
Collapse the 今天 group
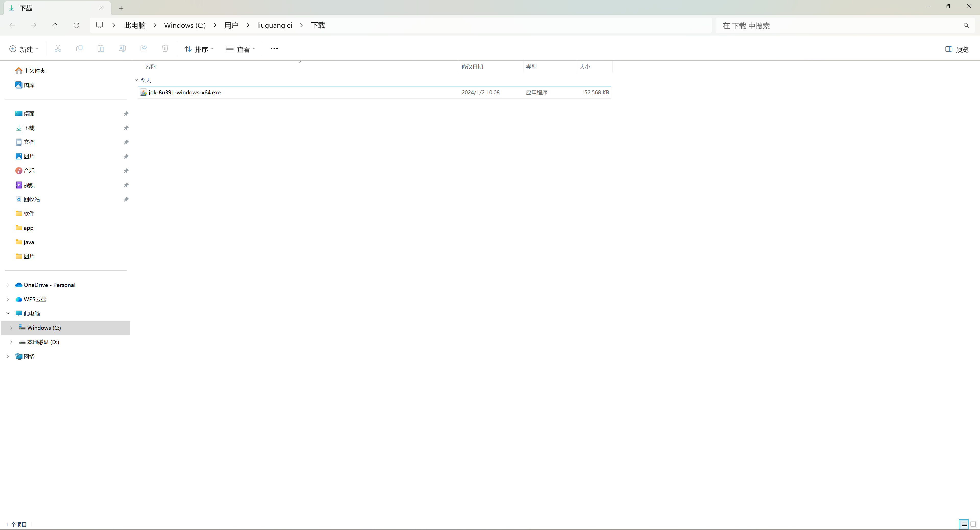click(136, 80)
